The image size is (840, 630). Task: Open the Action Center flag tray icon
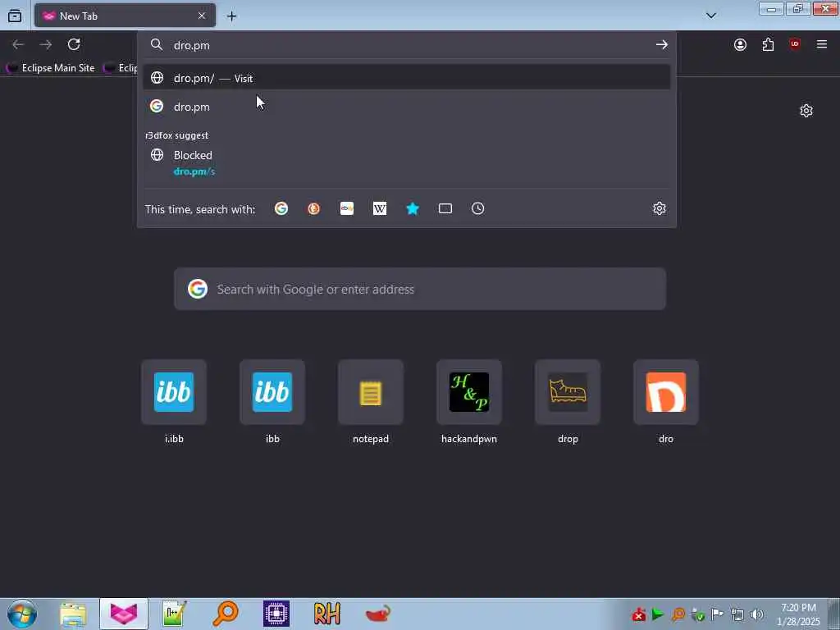(x=717, y=614)
